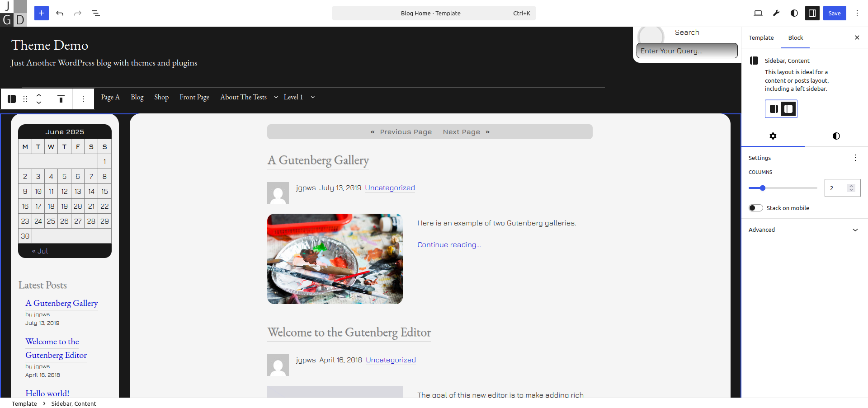The height and width of the screenshot is (408, 868).
Task: Open the tools wrench icon
Action: pos(776,13)
